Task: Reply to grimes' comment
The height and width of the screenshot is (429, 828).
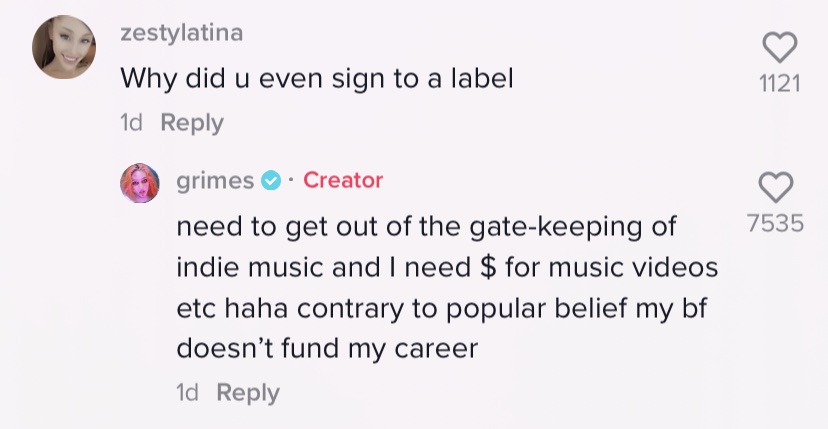Action: tap(248, 393)
